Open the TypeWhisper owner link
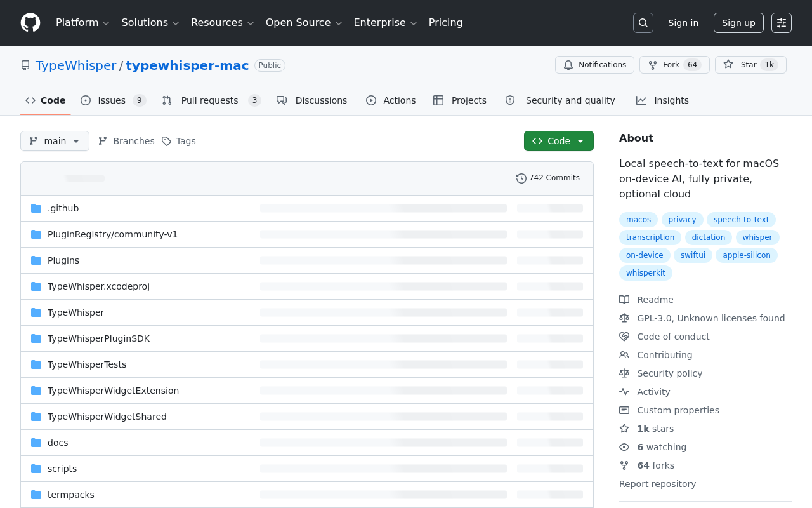The height and width of the screenshot is (508, 812). 76,65
